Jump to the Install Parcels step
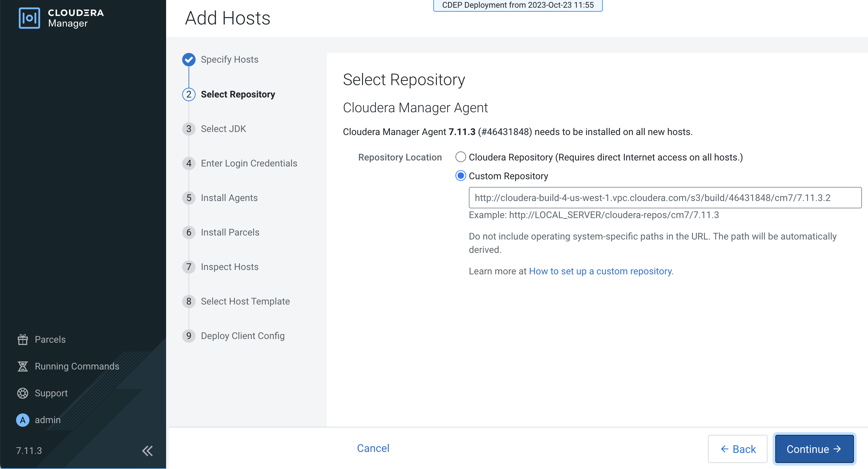The height and width of the screenshot is (469, 868). [x=230, y=232]
